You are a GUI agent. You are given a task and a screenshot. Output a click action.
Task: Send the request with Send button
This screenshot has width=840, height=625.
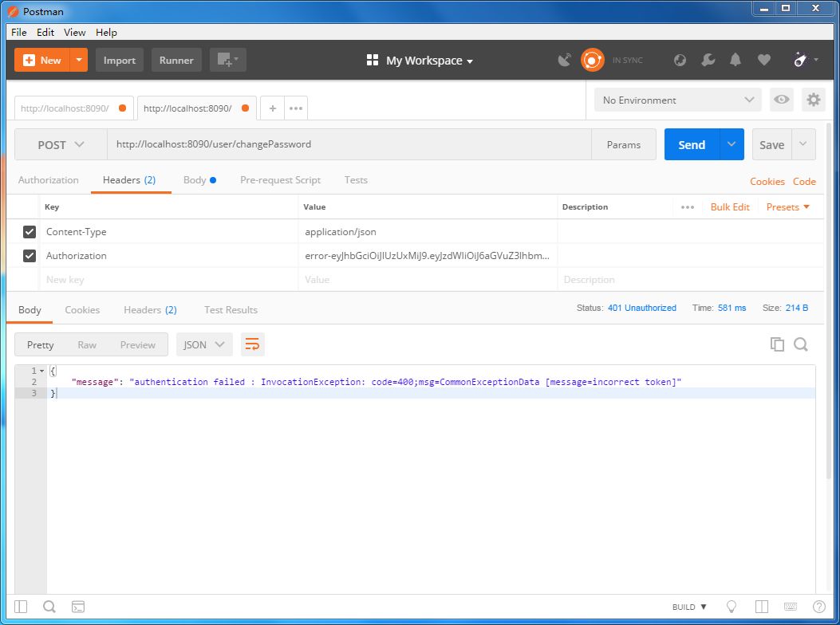[692, 144]
